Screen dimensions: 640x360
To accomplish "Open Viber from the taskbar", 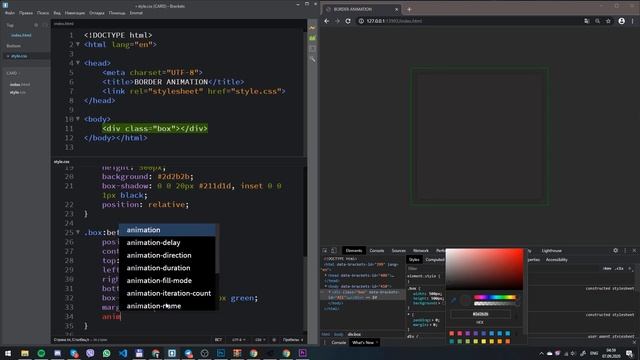I will (x=90, y=353).
